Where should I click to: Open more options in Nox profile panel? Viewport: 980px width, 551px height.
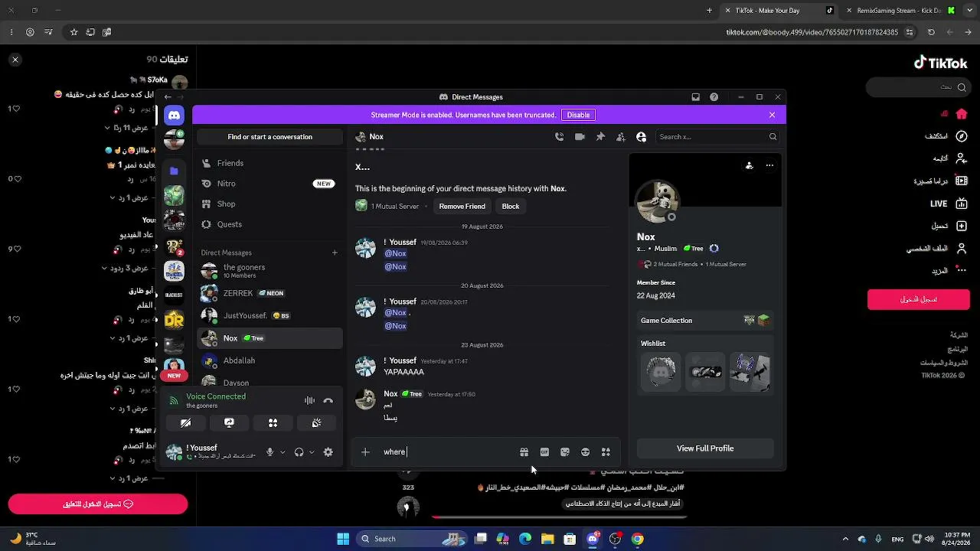769,165
